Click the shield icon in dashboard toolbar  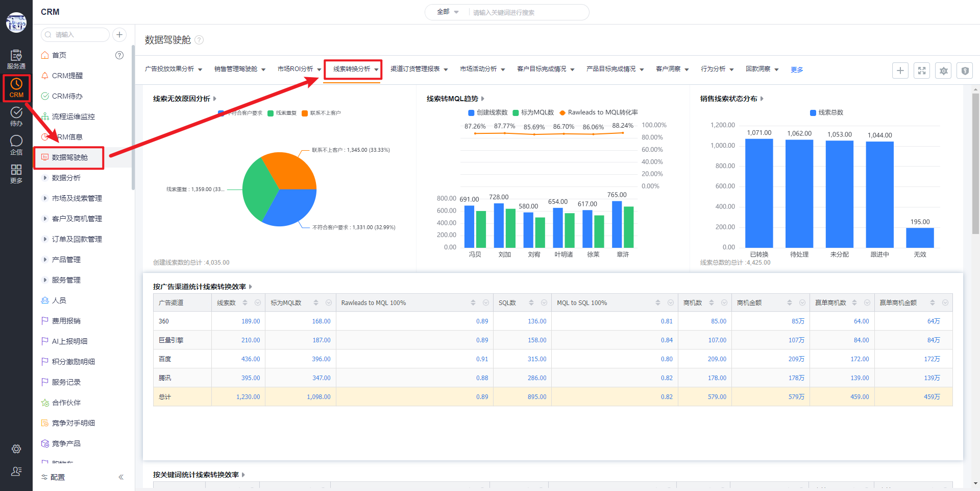(x=965, y=71)
